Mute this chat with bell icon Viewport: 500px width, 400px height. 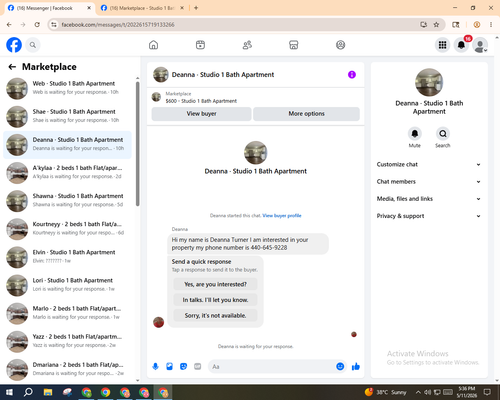(415, 134)
